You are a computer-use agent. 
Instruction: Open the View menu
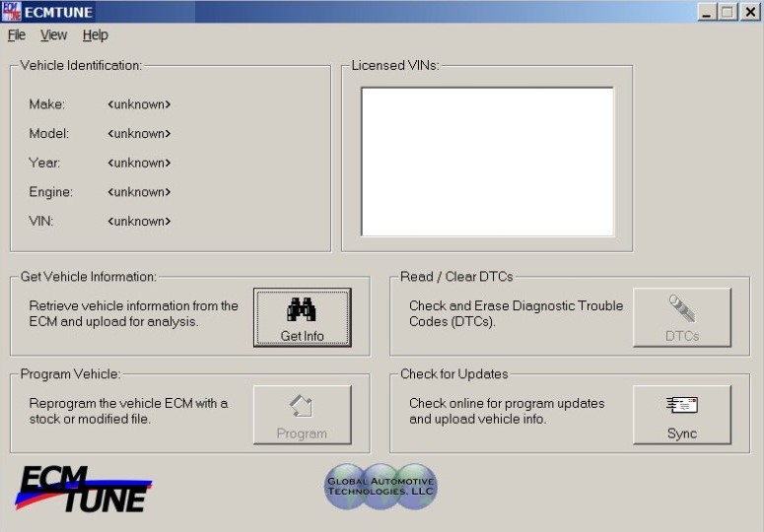53,35
